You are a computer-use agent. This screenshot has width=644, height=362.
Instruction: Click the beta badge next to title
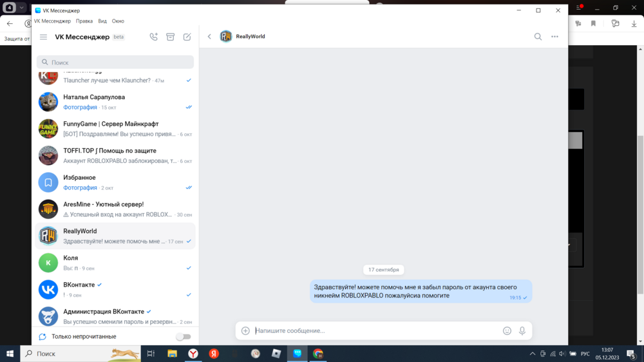coord(118,37)
